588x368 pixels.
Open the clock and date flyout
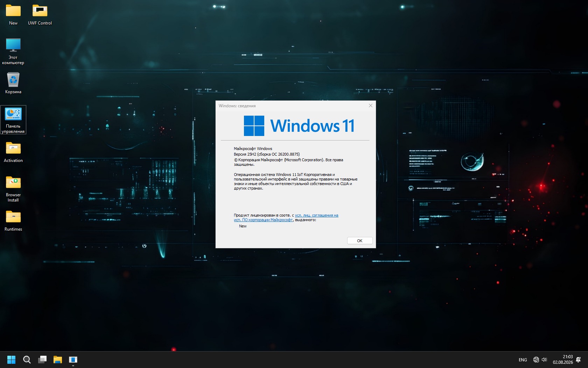(x=563, y=360)
